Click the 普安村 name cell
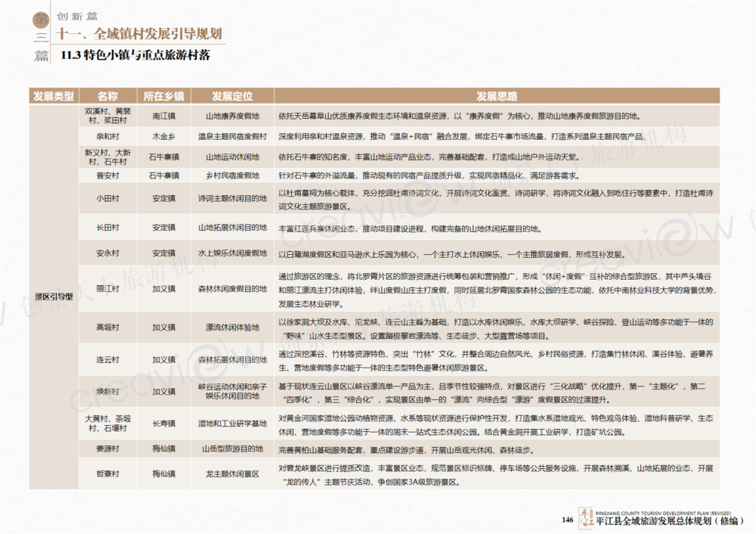Viewport: 756px width, 534px height. (x=107, y=175)
